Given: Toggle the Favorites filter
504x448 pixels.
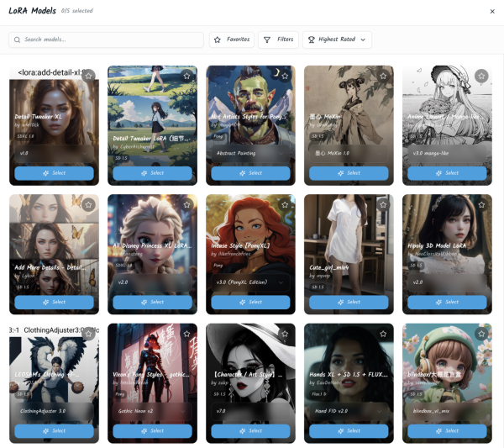Looking at the screenshot, I should (x=231, y=40).
